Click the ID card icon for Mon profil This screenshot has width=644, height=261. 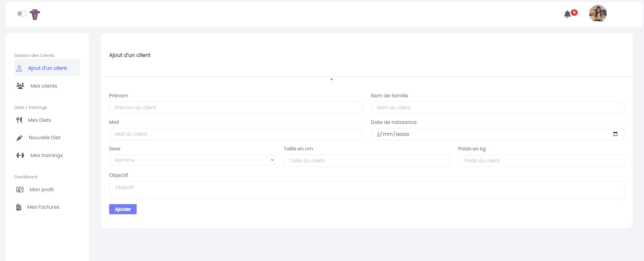coord(20,189)
